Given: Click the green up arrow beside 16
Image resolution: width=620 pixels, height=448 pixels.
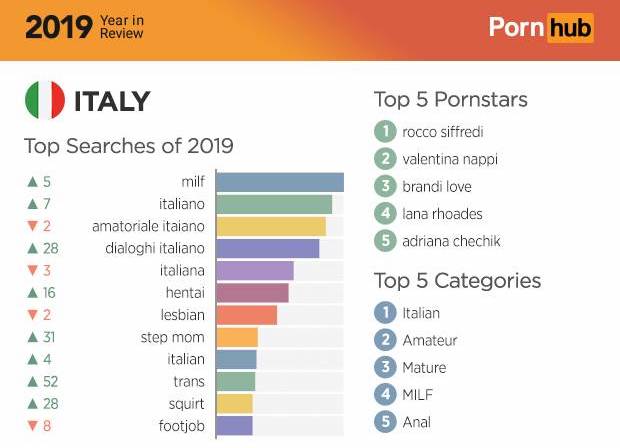Looking at the screenshot, I should click(x=33, y=293).
